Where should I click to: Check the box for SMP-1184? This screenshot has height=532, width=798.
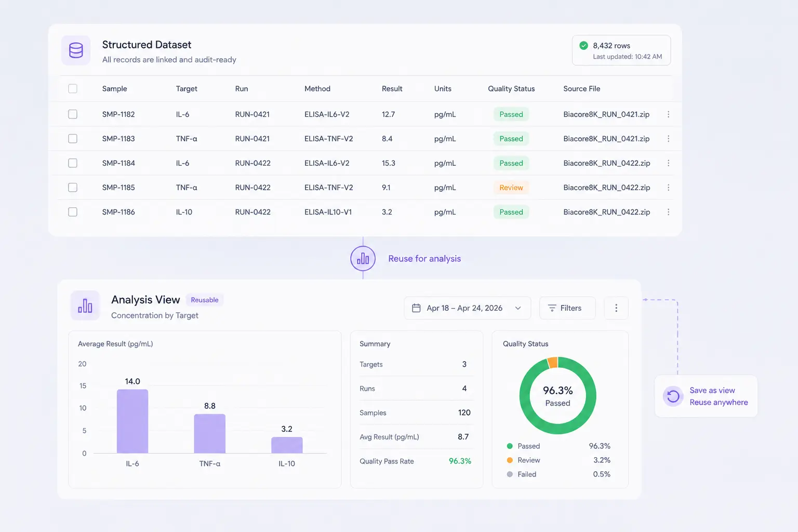click(x=73, y=163)
